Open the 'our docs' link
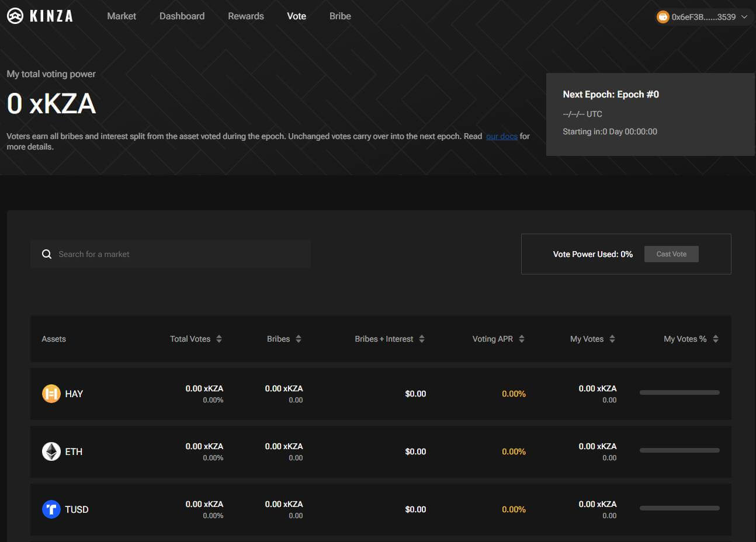756x542 pixels. tap(502, 136)
